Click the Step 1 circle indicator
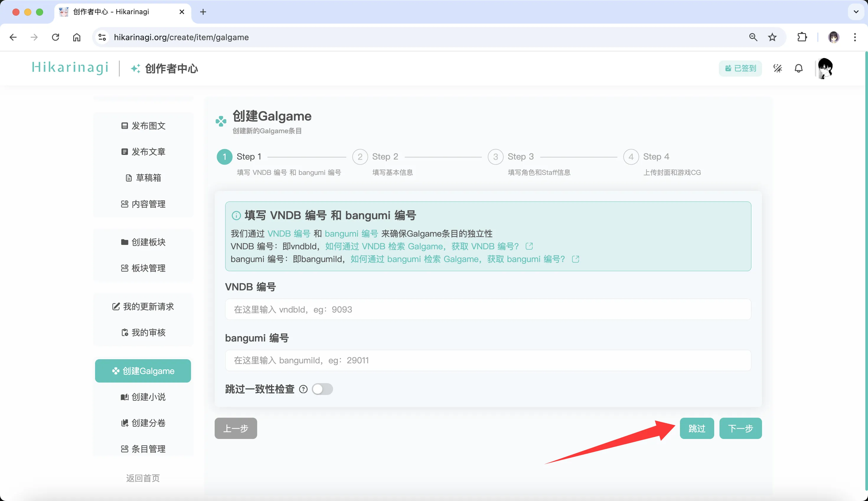The width and height of the screenshot is (868, 501). point(225,157)
